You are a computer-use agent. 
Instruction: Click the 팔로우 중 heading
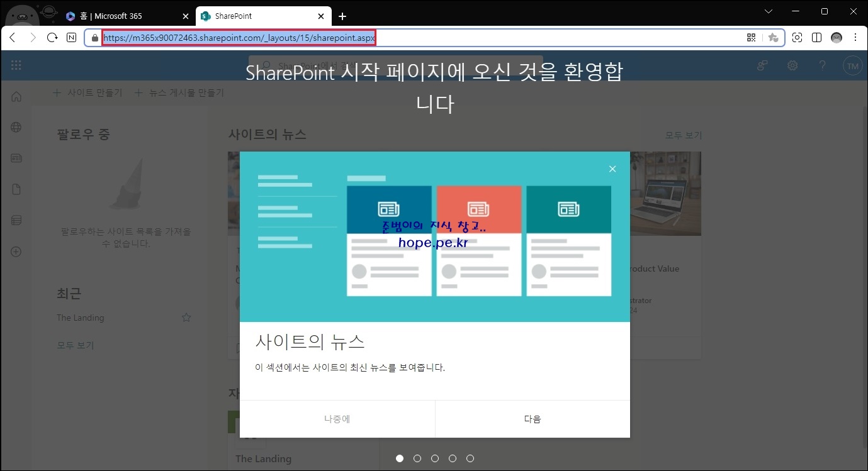pyautogui.click(x=84, y=134)
